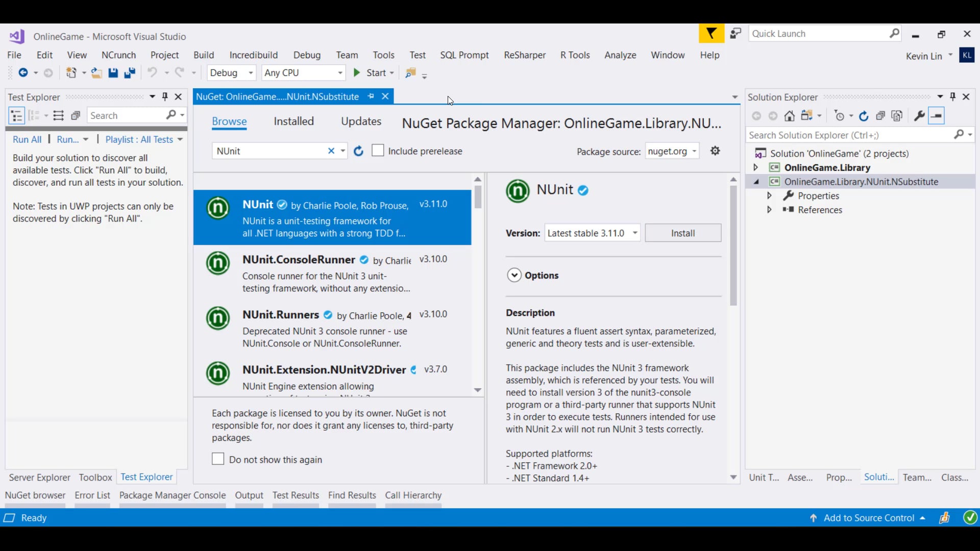Click the Solution Explorer Home icon

(x=790, y=116)
